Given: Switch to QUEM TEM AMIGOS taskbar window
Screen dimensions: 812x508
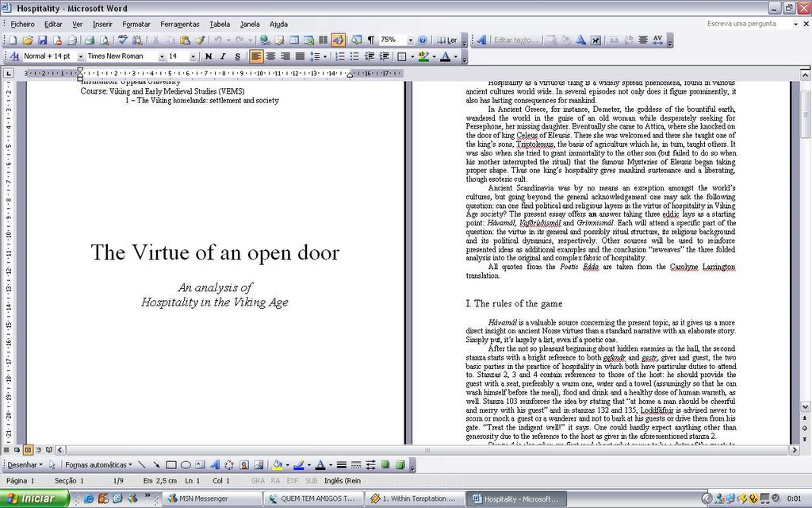Looking at the screenshot, I should [x=313, y=498].
